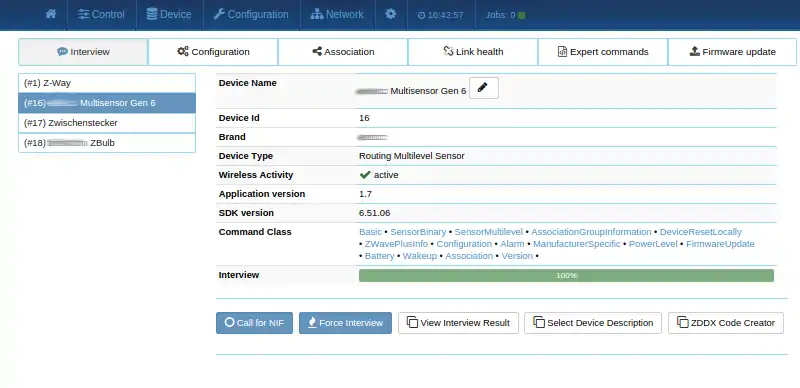Open the Configuration command class link
This screenshot has width=800, height=388.
(x=464, y=244)
